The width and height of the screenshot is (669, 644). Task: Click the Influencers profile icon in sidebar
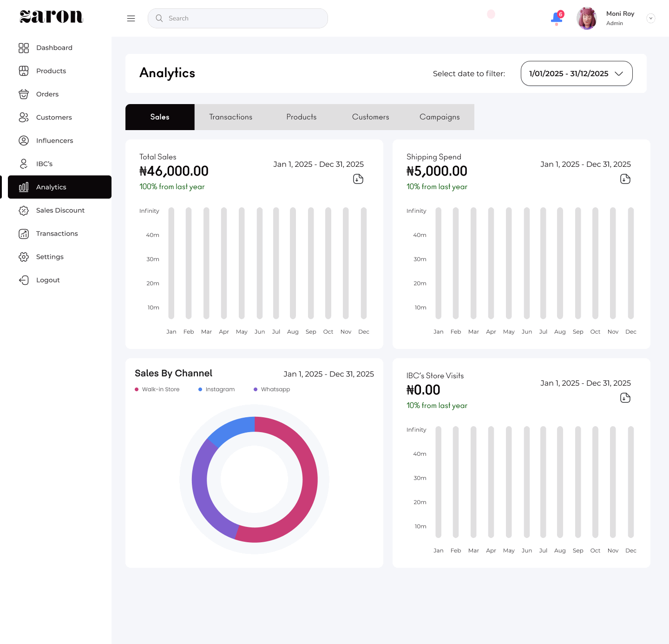[24, 141]
